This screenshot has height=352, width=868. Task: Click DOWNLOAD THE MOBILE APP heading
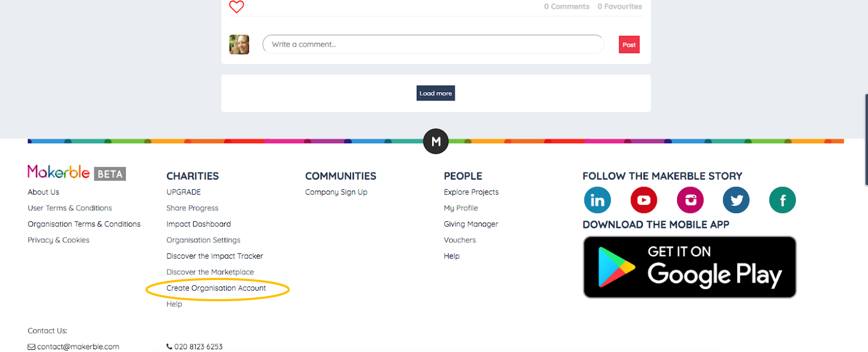coord(656,225)
